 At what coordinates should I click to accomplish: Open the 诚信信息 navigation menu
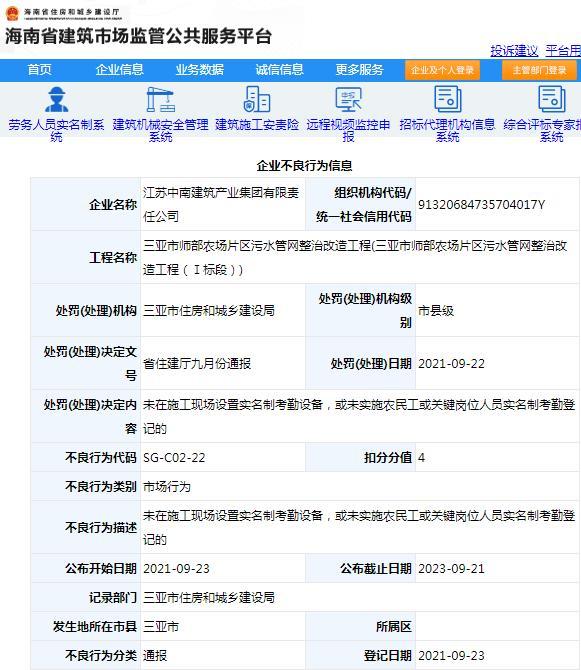point(279,70)
